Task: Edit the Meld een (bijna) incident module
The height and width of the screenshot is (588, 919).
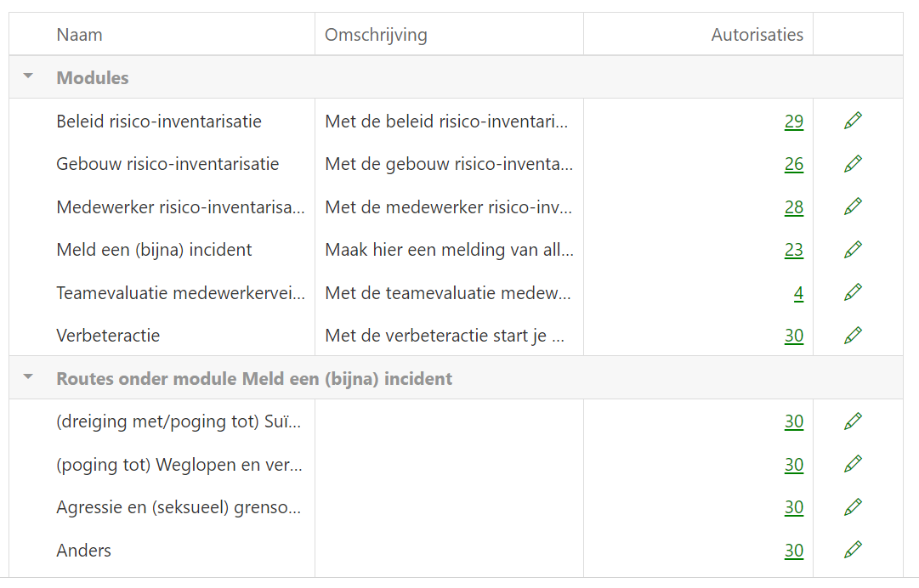Action: click(853, 249)
